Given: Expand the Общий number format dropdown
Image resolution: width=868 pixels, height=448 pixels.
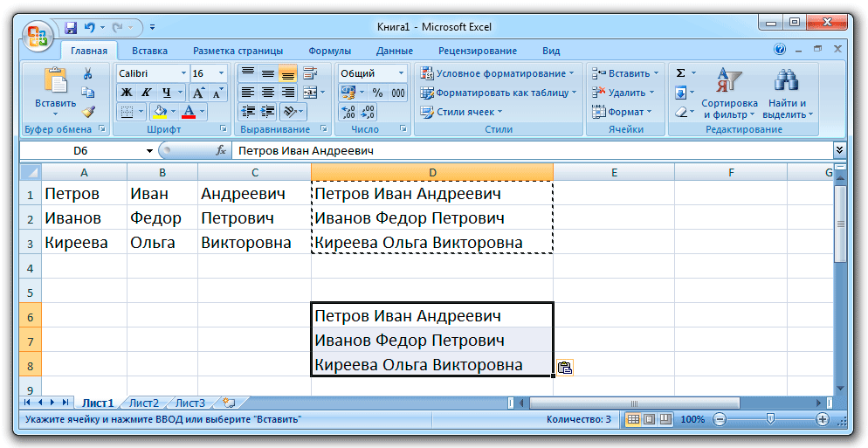Looking at the screenshot, I should click(401, 73).
